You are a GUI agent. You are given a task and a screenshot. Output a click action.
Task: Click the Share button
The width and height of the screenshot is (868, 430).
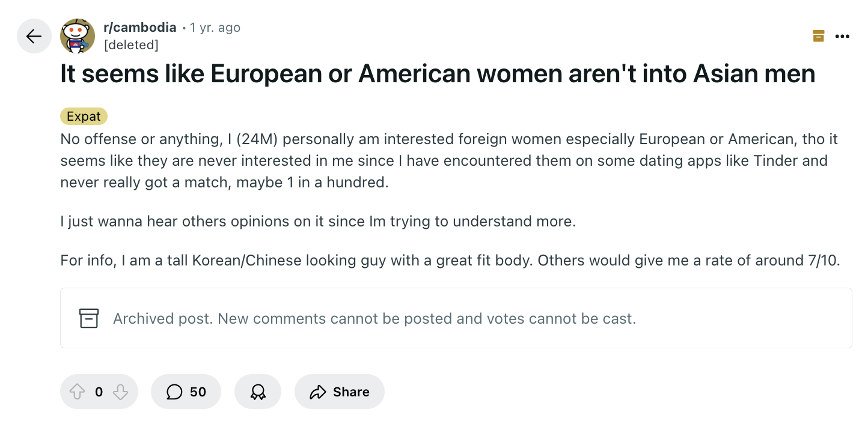(x=339, y=392)
